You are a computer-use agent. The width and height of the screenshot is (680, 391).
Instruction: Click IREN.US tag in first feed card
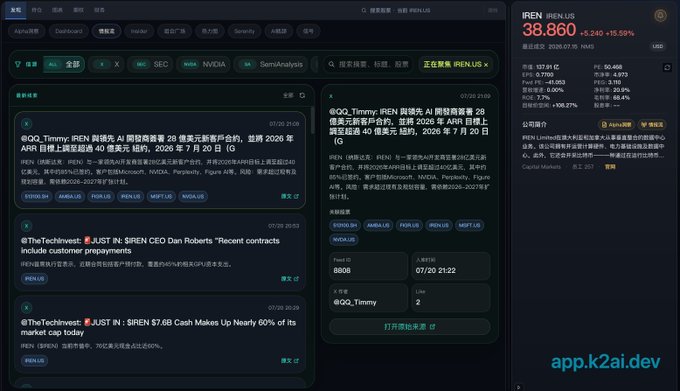tap(131, 196)
